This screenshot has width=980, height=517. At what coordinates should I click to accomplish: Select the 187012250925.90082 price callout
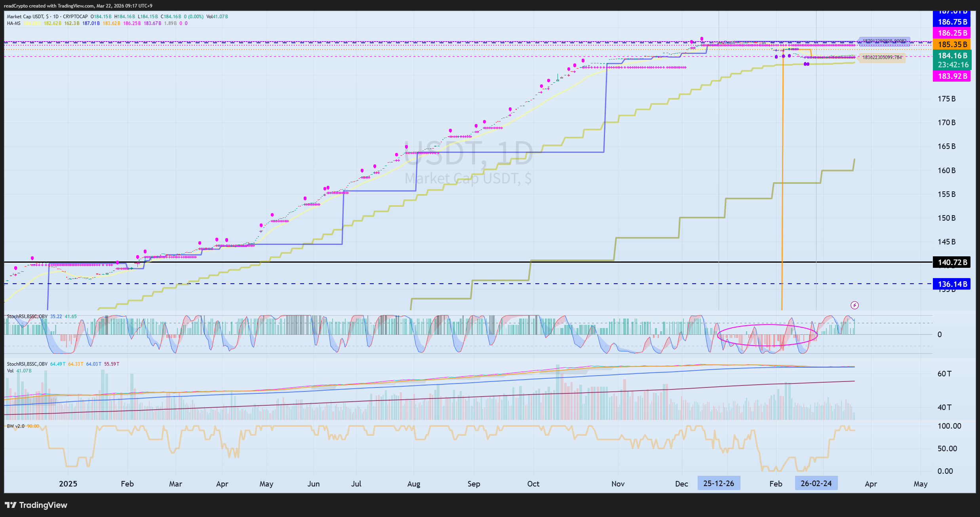pos(884,41)
